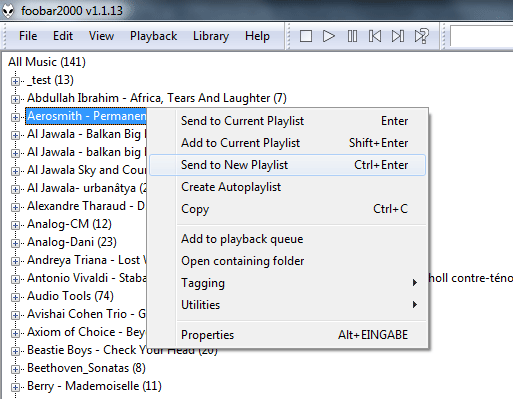Choose Send to Current Playlist
Screen dimensions: 513x399
287,121
